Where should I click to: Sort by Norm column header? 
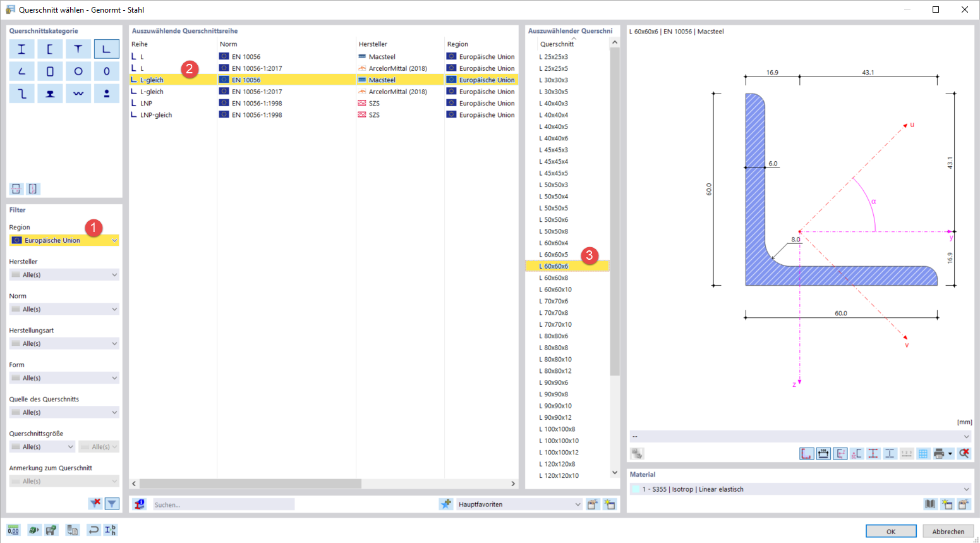coord(229,44)
